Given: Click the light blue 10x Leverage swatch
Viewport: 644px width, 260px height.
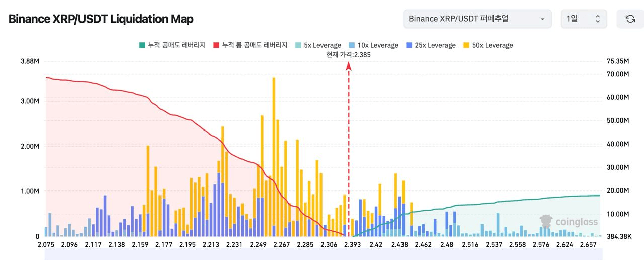Looking at the screenshot, I should point(352,45).
